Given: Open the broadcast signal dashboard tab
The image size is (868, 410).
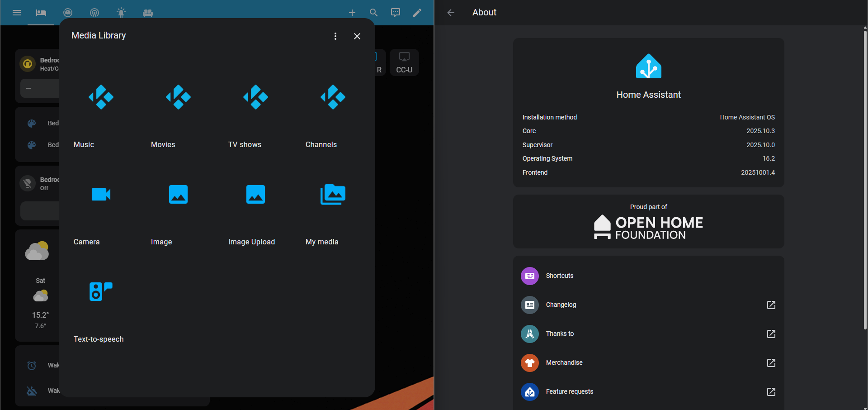Looking at the screenshot, I should coord(94,13).
